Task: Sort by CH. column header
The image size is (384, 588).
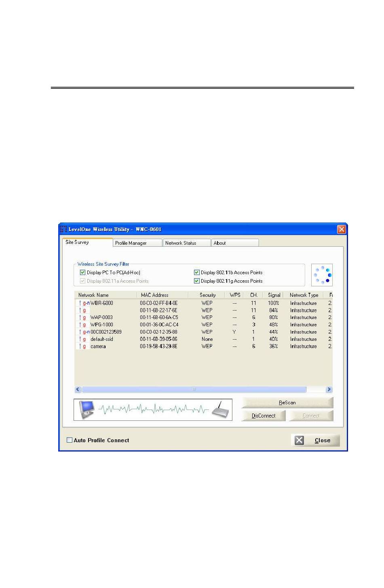Action: coord(254,295)
